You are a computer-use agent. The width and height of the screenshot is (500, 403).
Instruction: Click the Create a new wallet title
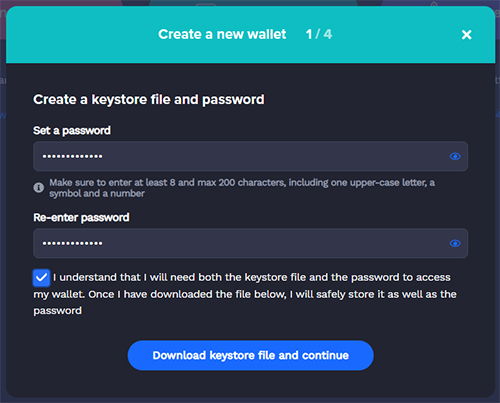222,34
